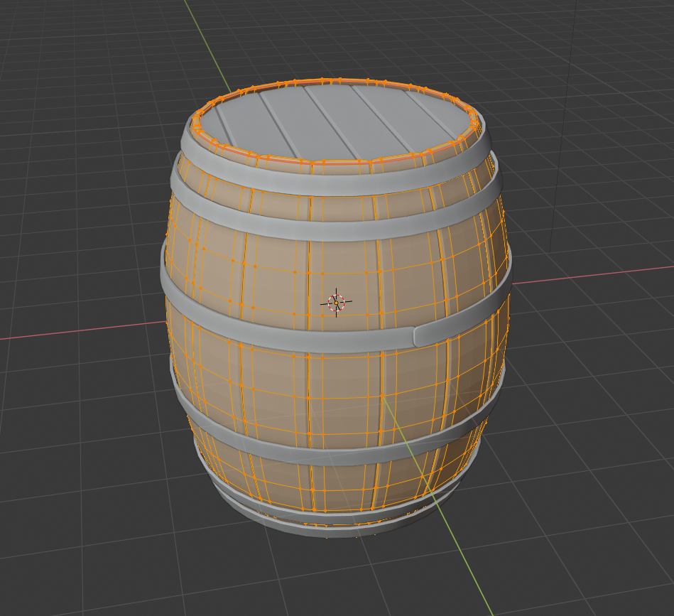Screen dimensions: 674x616
Task: Select the barrel's grey planked lid face
Action: point(335,121)
